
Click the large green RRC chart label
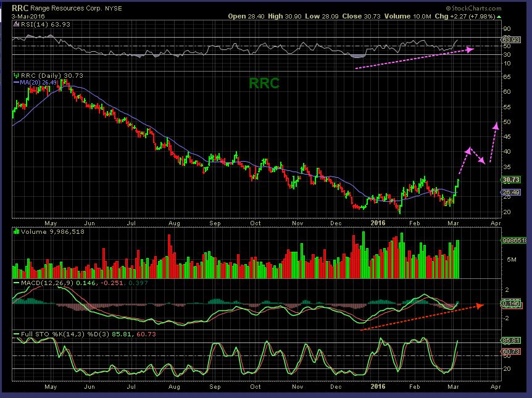pyautogui.click(x=264, y=83)
